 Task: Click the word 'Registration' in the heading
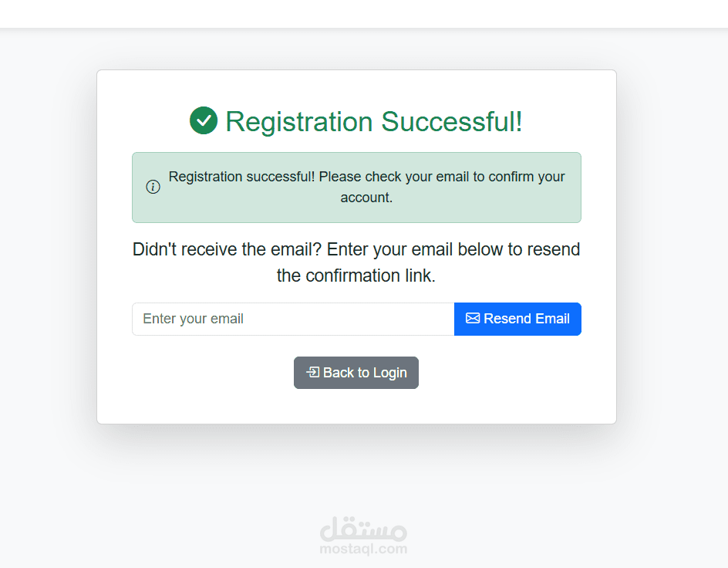299,122
